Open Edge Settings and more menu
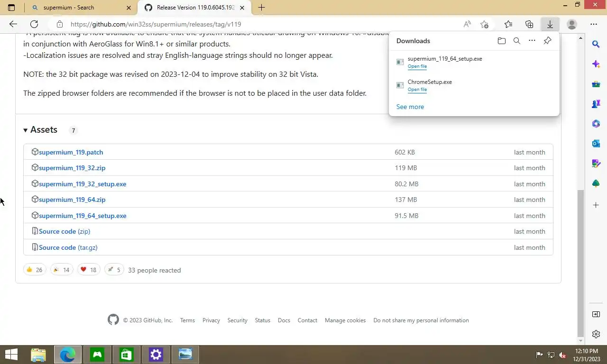Image resolution: width=607 pixels, height=364 pixels. (594, 24)
